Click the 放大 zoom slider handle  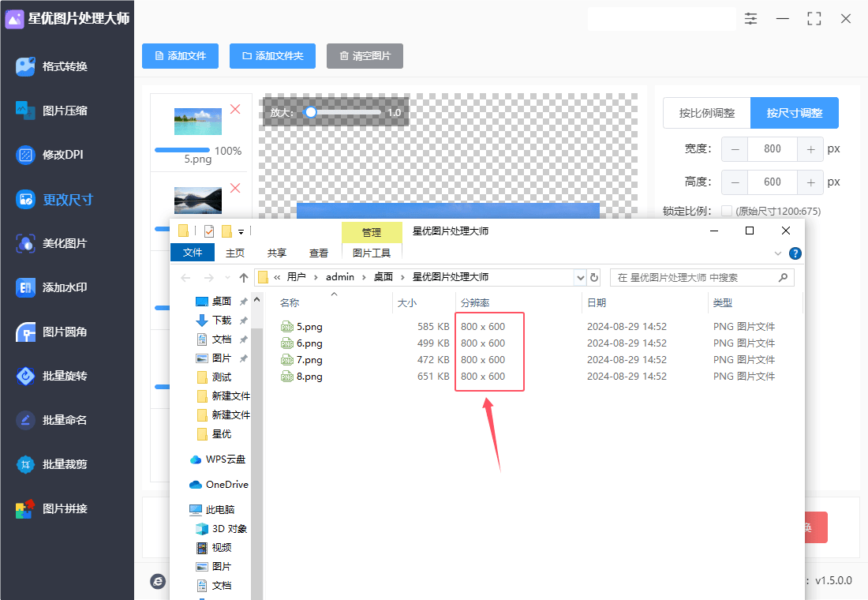311,113
